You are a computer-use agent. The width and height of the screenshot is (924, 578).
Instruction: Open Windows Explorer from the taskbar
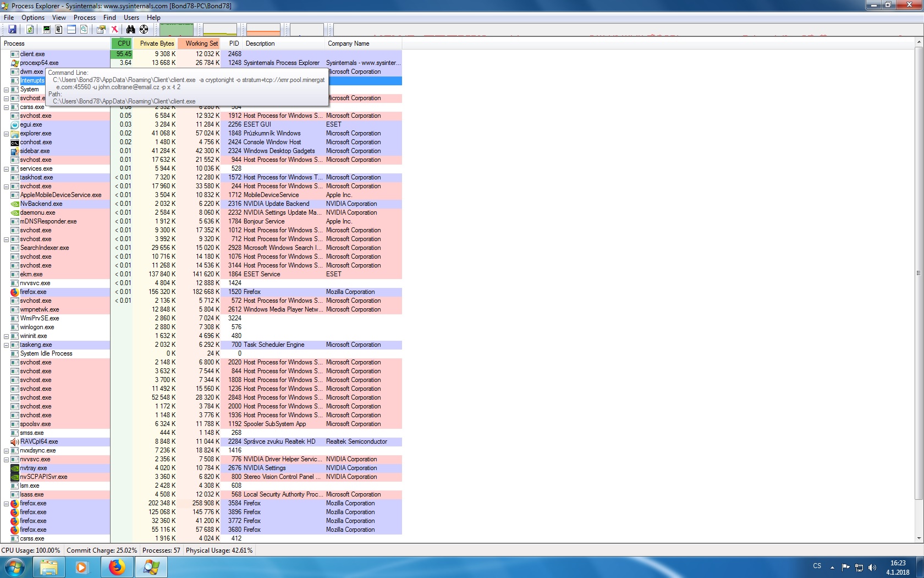[49, 567]
